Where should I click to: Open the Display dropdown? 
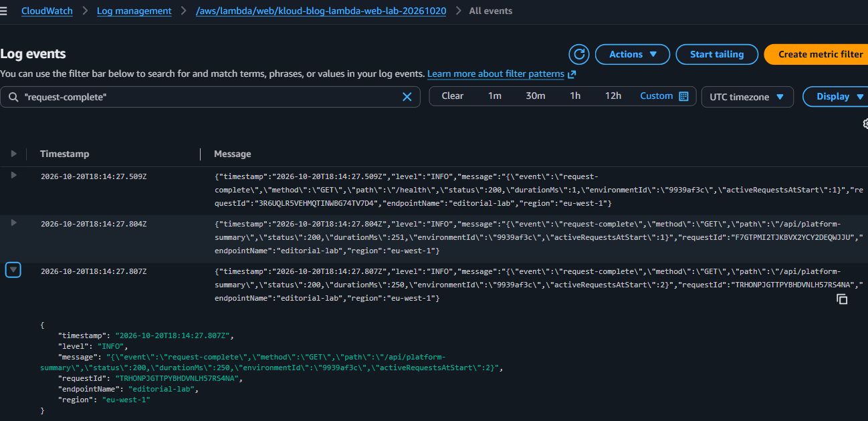tap(836, 97)
